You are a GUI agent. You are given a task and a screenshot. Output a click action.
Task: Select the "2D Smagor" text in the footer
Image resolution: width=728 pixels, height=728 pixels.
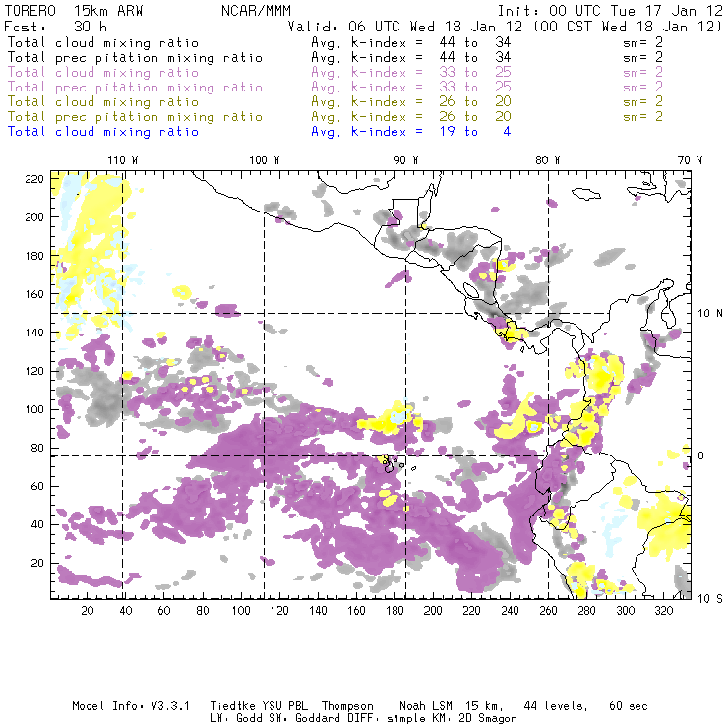[487, 719]
